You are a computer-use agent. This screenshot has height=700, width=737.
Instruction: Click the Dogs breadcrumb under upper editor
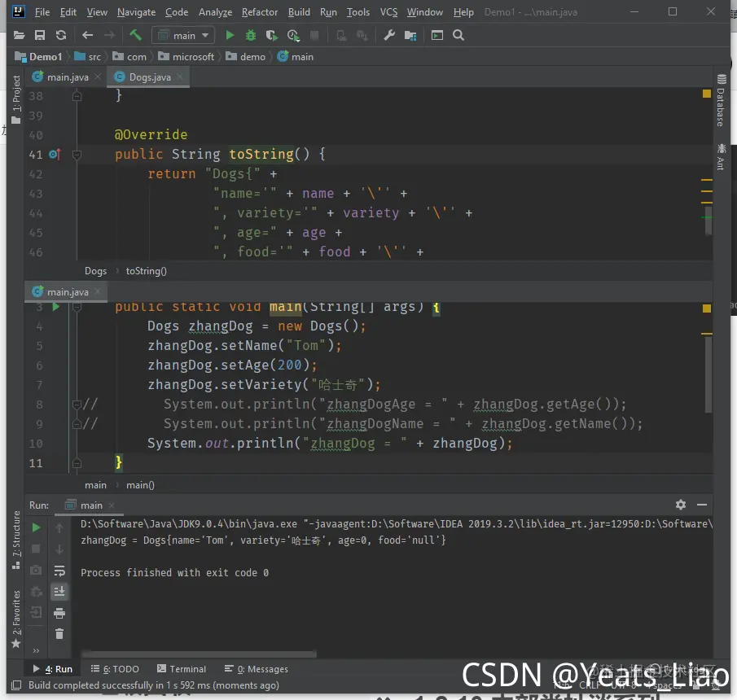[95, 271]
